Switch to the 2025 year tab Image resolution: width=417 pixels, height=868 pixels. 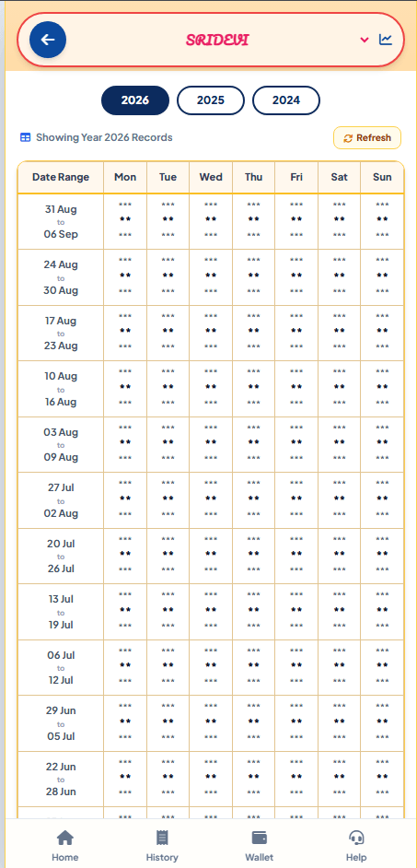(x=211, y=100)
